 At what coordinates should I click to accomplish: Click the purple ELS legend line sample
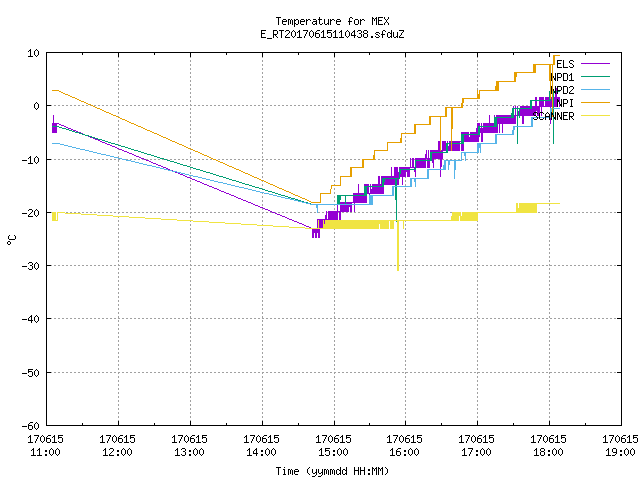(x=595, y=64)
